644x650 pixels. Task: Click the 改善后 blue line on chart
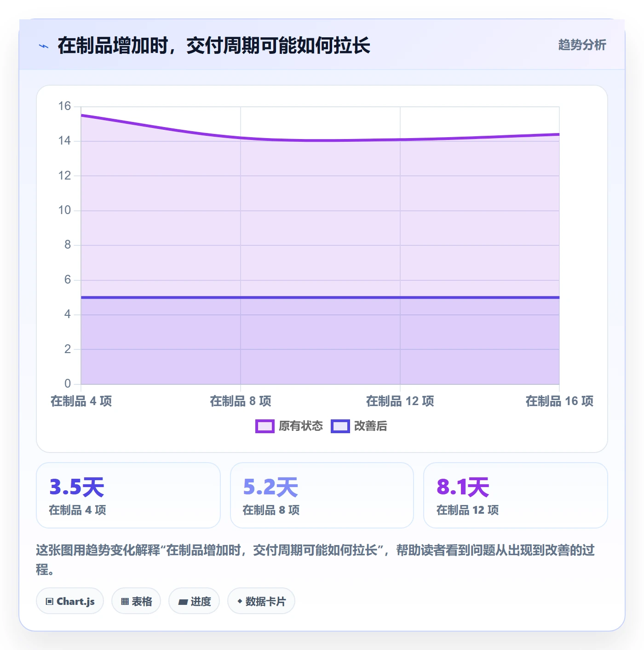320,297
